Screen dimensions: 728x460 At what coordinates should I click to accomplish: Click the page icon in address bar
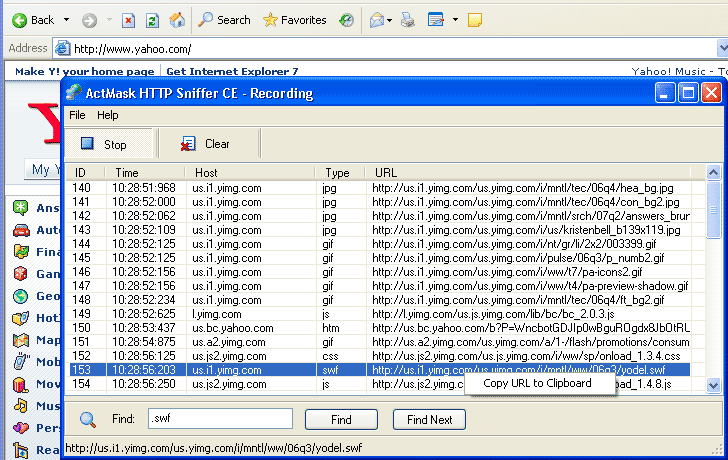coord(63,48)
